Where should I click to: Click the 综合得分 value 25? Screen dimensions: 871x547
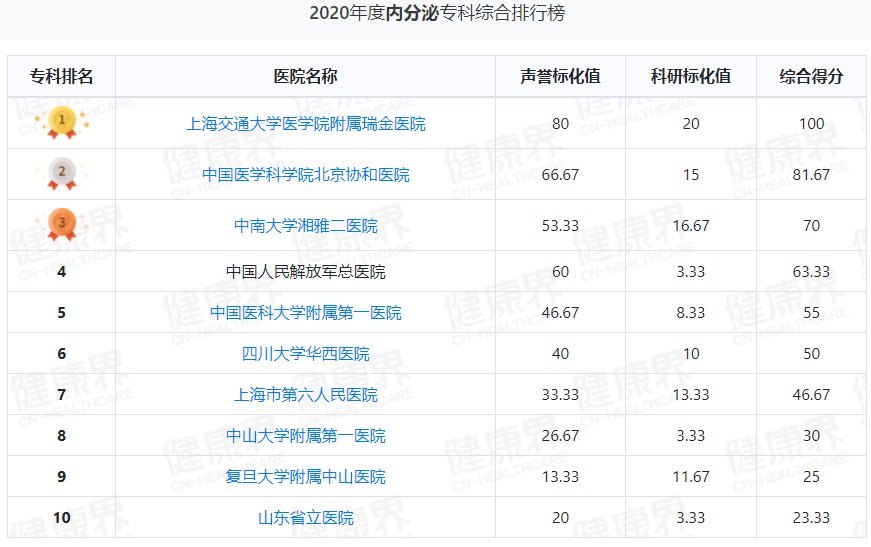[812, 477]
